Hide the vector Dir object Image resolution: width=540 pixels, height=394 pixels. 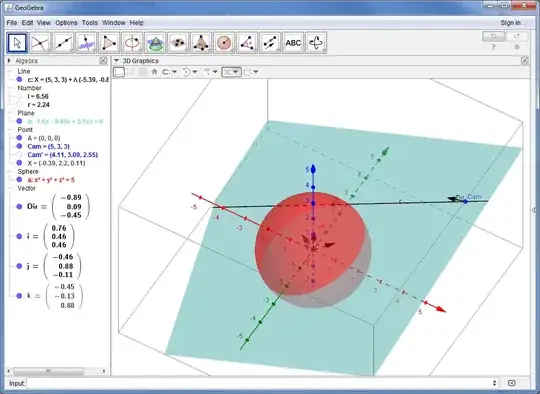coord(19,206)
